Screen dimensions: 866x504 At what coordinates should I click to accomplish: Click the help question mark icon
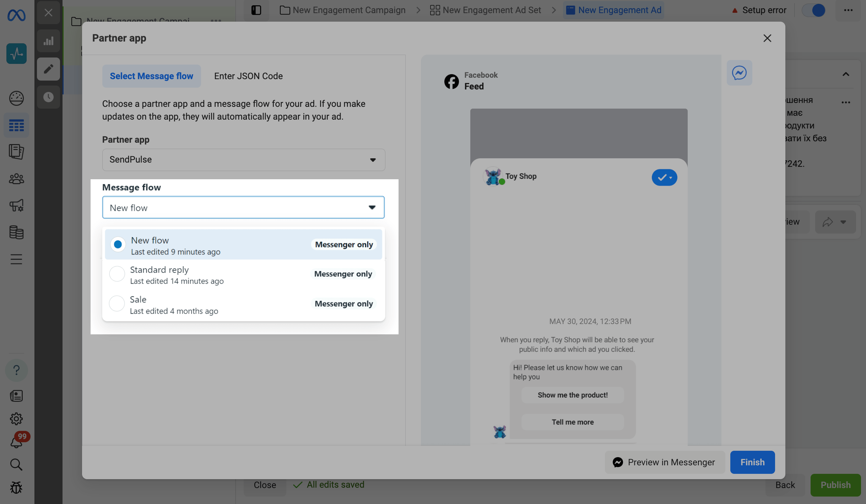pos(16,370)
